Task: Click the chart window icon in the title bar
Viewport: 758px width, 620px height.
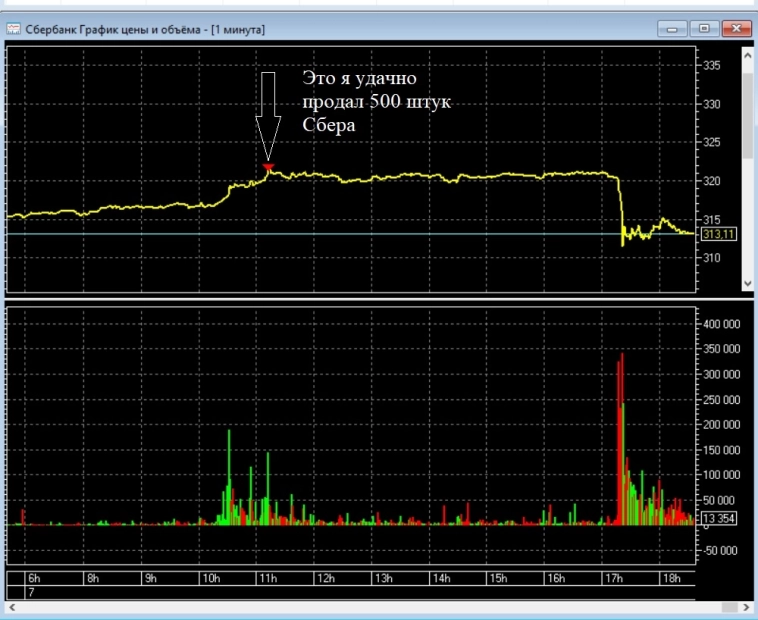Action: tap(14, 28)
